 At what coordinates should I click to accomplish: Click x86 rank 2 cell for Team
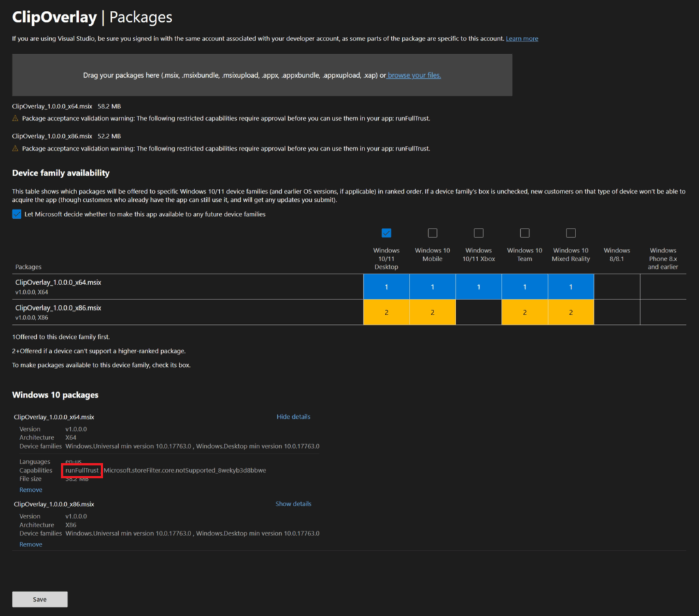(525, 312)
